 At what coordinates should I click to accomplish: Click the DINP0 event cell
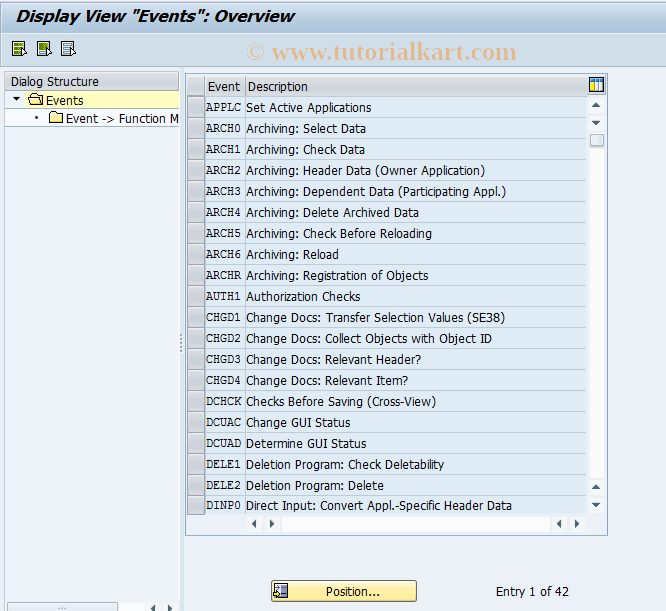[223, 505]
